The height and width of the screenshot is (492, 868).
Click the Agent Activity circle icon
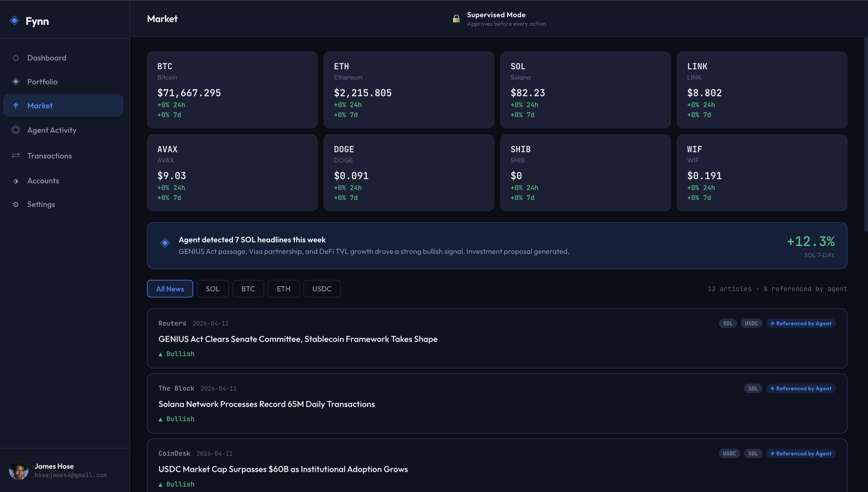tap(15, 130)
